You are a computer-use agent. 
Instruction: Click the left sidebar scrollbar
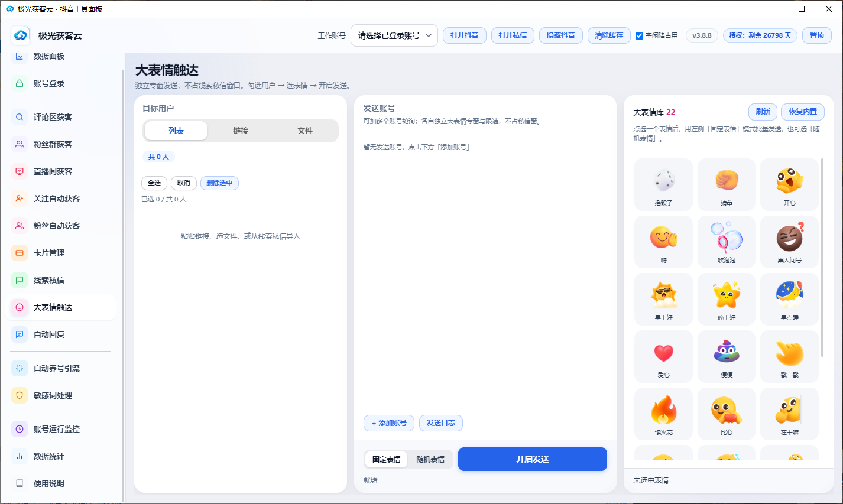click(123, 285)
